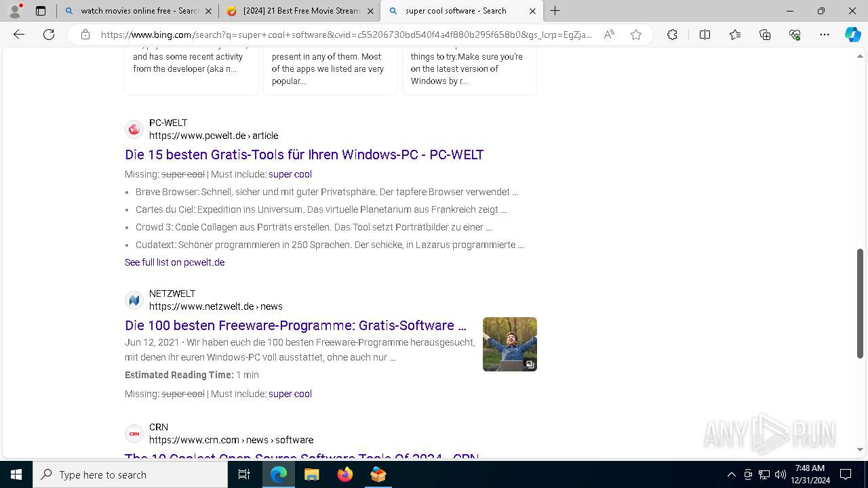The height and width of the screenshot is (488, 868).
Task: Click the 'Crowd 3' bullet text
Action: click(x=314, y=227)
